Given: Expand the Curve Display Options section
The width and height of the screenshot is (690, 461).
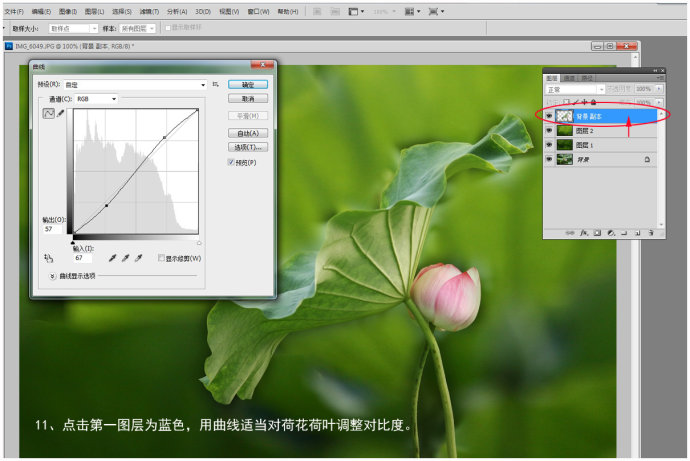Looking at the screenshot, I should 53,275.
